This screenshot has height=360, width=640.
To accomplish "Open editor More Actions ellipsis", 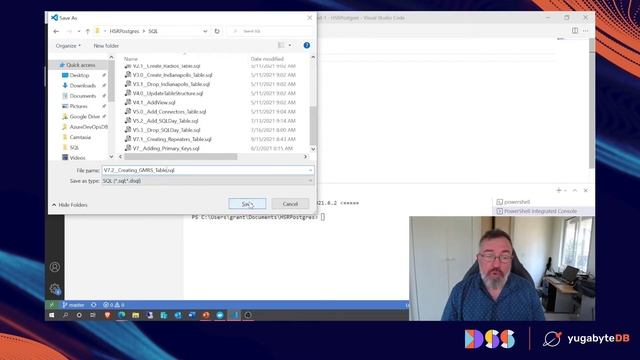I will click(586, 31).
